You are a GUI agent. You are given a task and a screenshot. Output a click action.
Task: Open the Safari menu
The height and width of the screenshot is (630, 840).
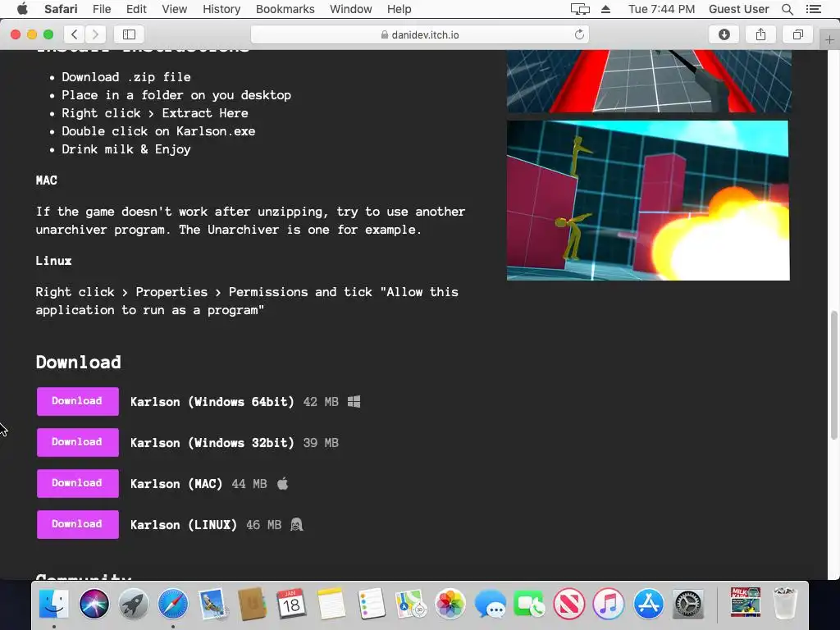point(61,9)
